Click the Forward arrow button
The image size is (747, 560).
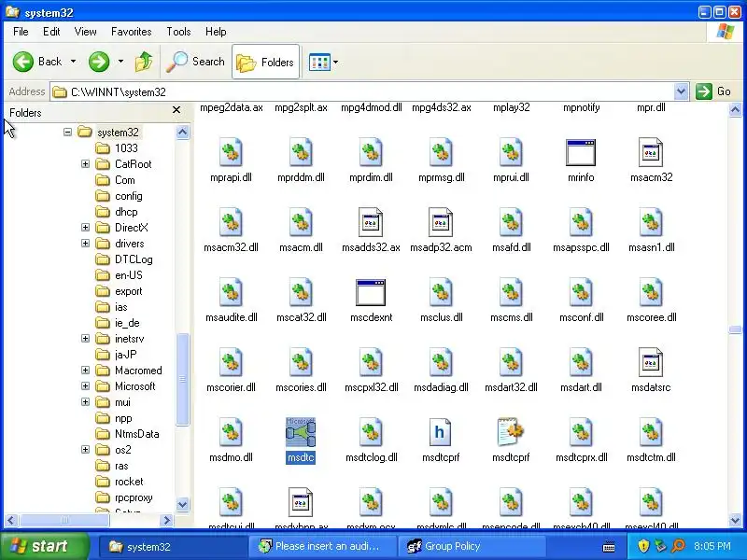[99, 62]
